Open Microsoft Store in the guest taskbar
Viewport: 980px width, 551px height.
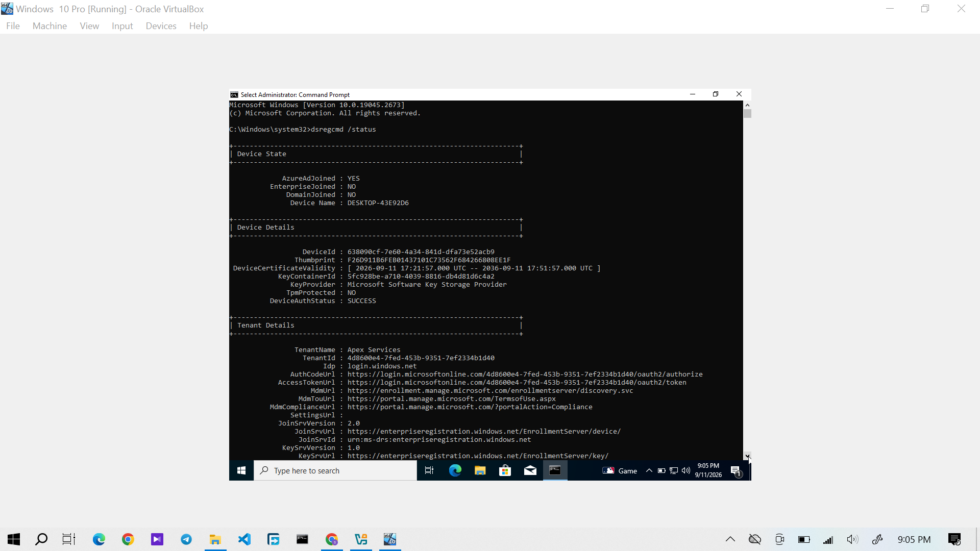point(505,470)
